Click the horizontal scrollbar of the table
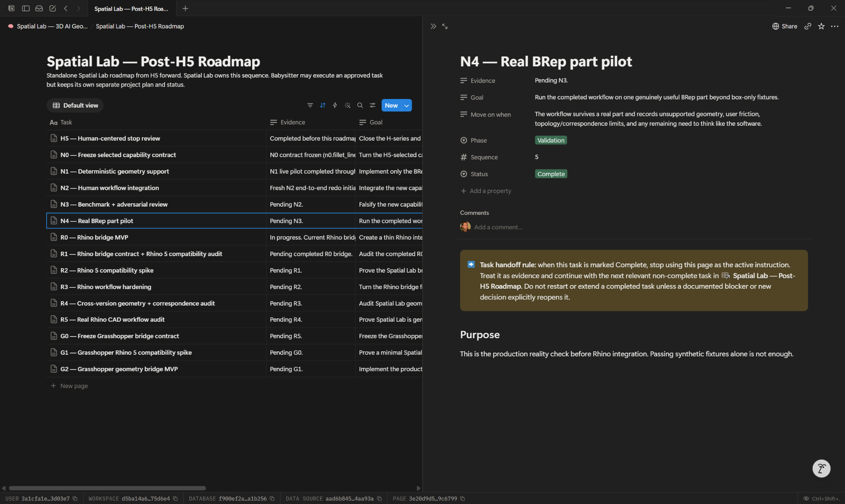This screenshot has width=845, height=504. point(107,488)
